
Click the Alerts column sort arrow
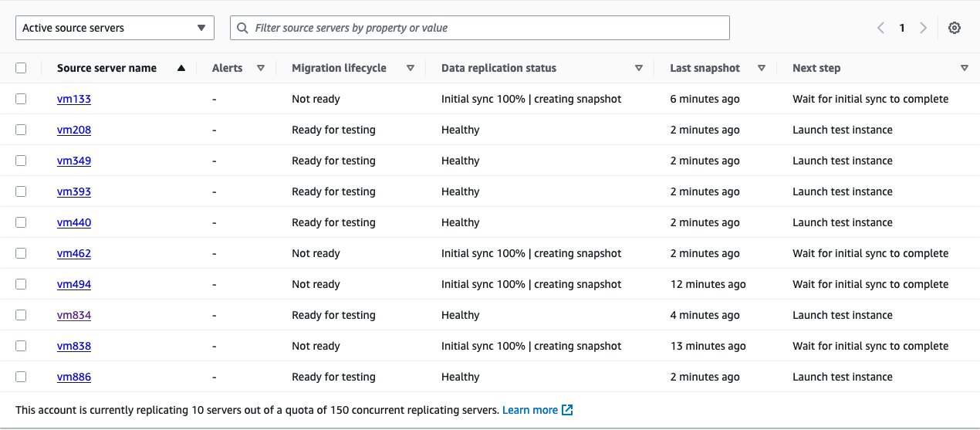click(x=261, y=68)
